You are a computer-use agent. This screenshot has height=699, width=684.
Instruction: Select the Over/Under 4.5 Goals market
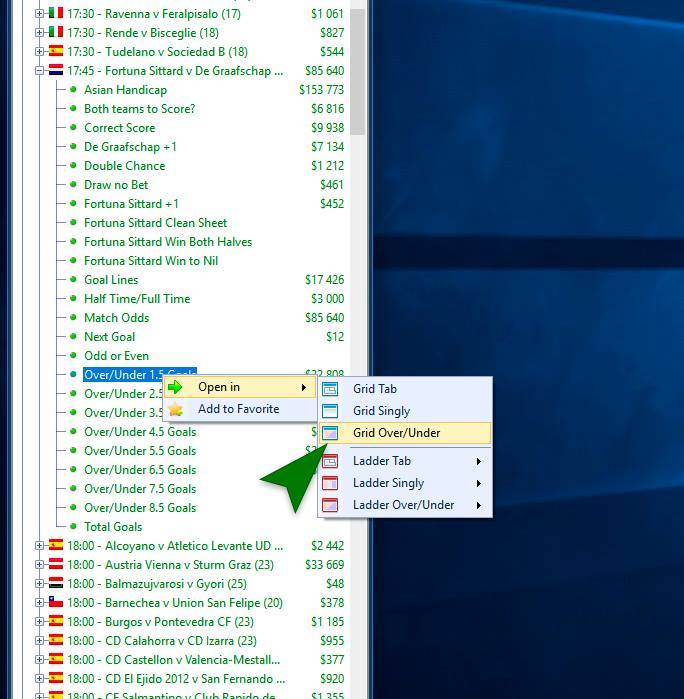tap(140, 432)
